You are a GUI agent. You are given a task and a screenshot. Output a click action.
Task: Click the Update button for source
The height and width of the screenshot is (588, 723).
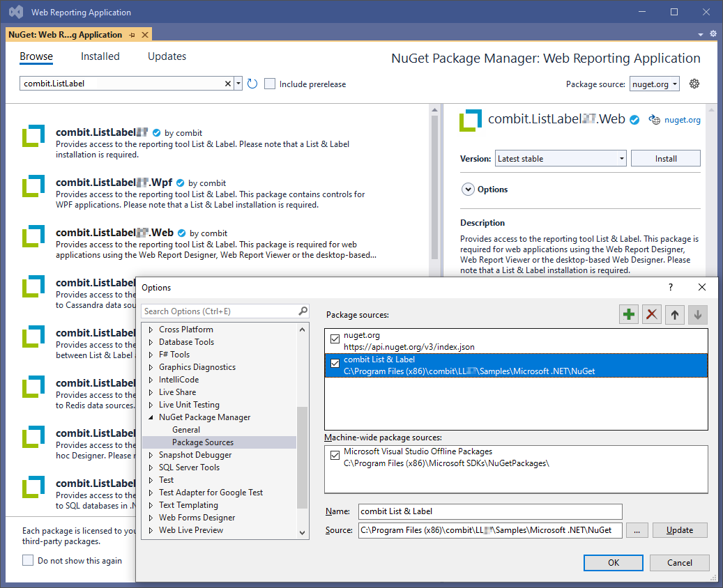(679, 530)
